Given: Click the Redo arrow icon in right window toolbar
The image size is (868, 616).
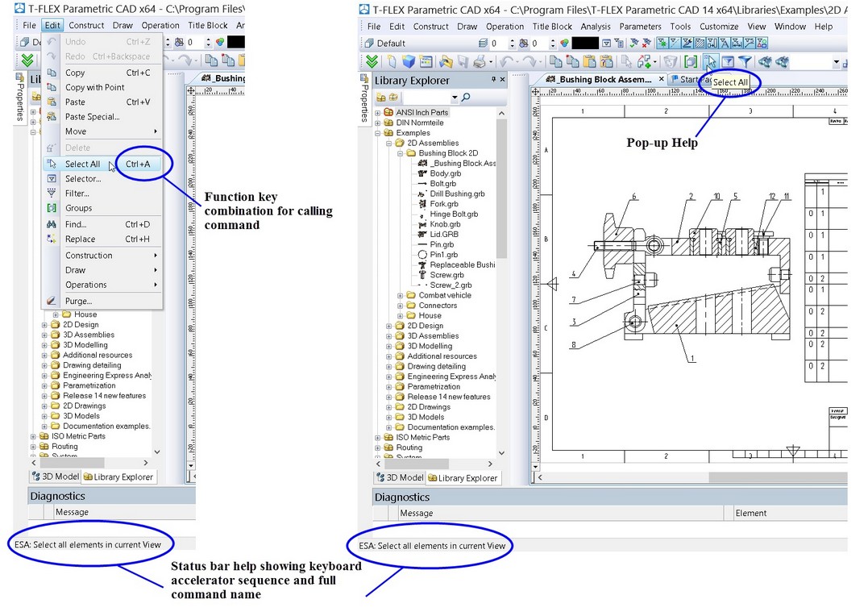Looking at the screenshot, I should (x=531, y=61).
